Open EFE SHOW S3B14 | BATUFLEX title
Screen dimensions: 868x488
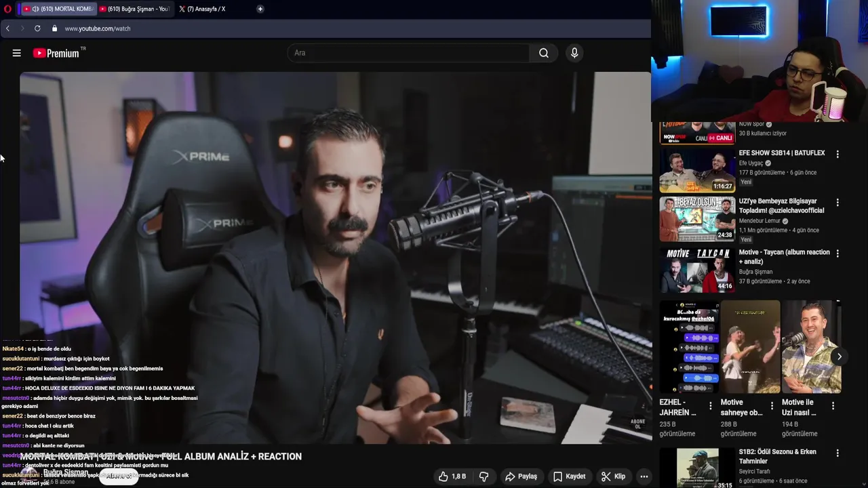782,153
